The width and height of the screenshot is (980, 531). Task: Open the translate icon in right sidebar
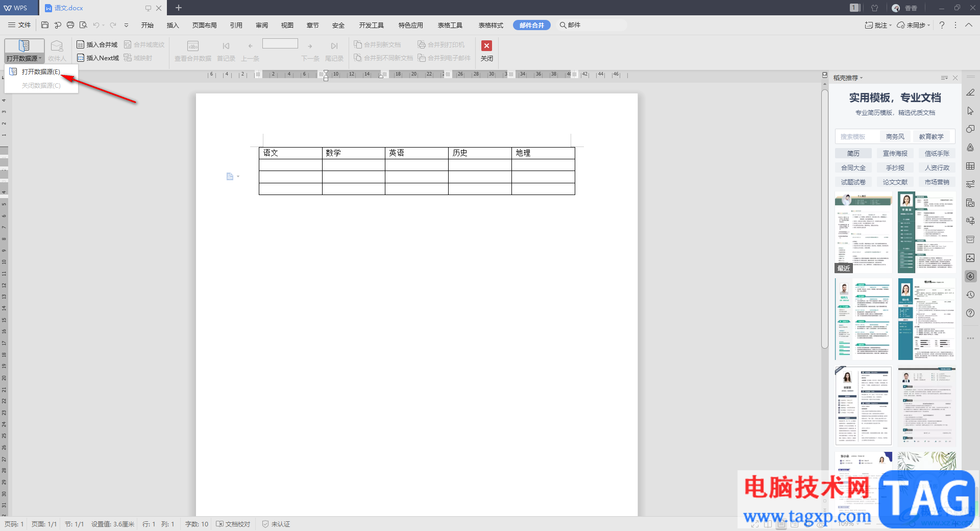pos(970,221)
